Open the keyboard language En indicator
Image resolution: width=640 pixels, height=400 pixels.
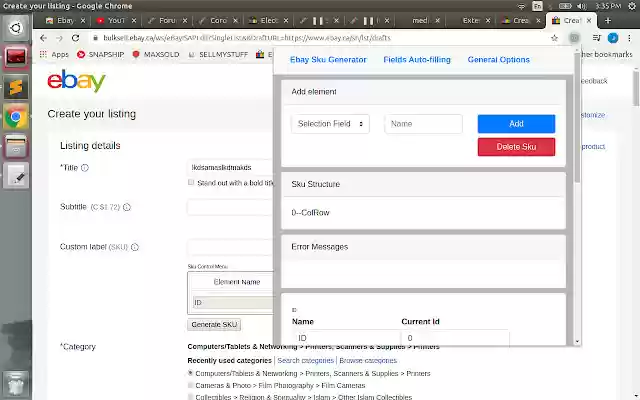(x=537, y=6)
